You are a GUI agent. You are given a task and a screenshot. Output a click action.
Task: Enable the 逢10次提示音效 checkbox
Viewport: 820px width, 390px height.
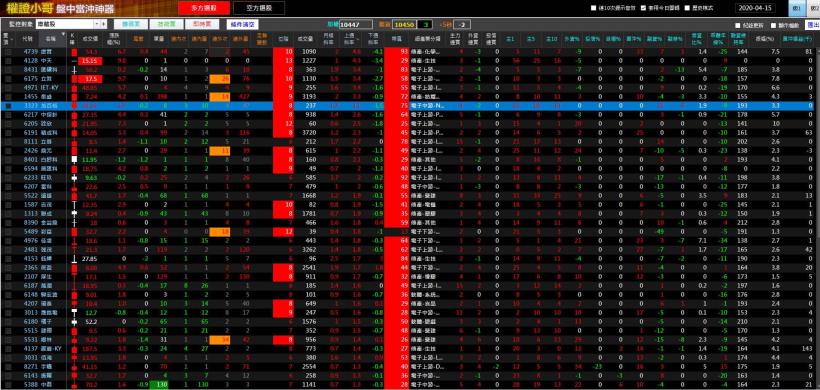(594, 8)
